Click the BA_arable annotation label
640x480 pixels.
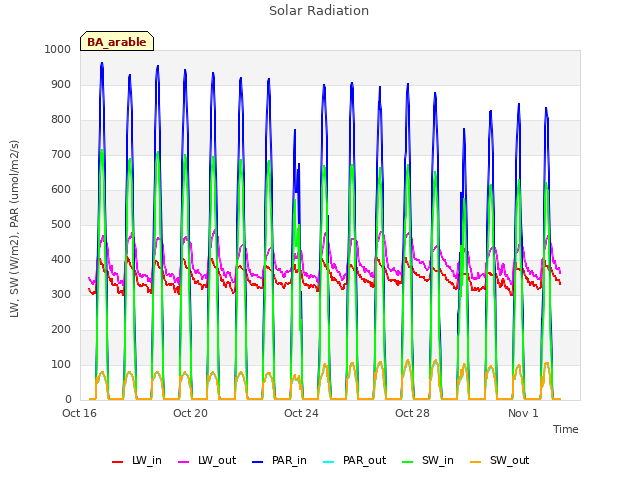[x=117, y=41]
